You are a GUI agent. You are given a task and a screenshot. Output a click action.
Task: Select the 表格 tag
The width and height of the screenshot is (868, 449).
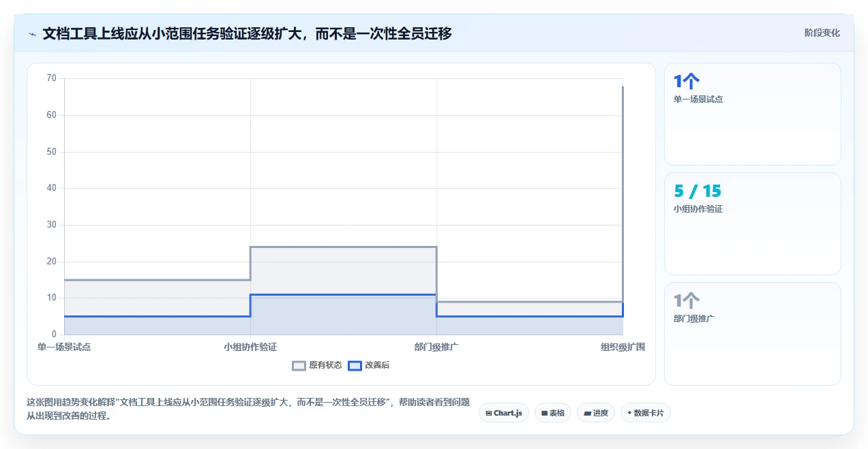pos(553,413)
